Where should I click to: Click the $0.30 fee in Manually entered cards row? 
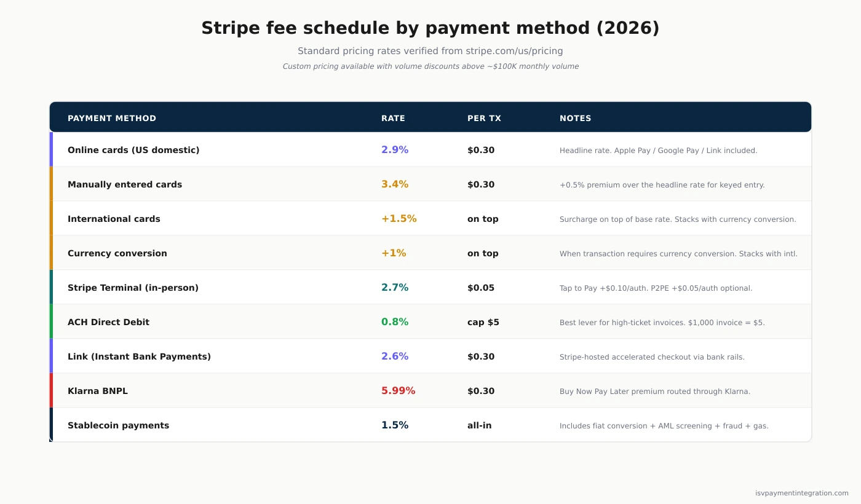click(x=481, y=184)
